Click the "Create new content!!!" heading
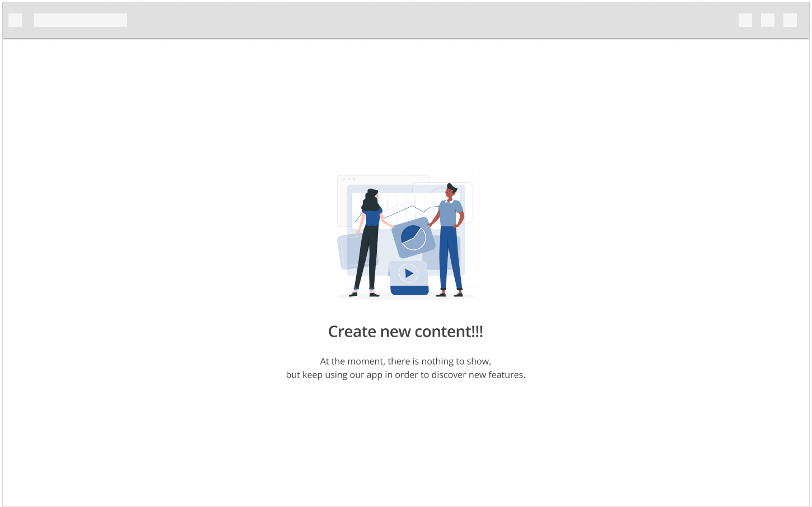The height and width of the screenshot is (507, 812). tap(405, 332)
